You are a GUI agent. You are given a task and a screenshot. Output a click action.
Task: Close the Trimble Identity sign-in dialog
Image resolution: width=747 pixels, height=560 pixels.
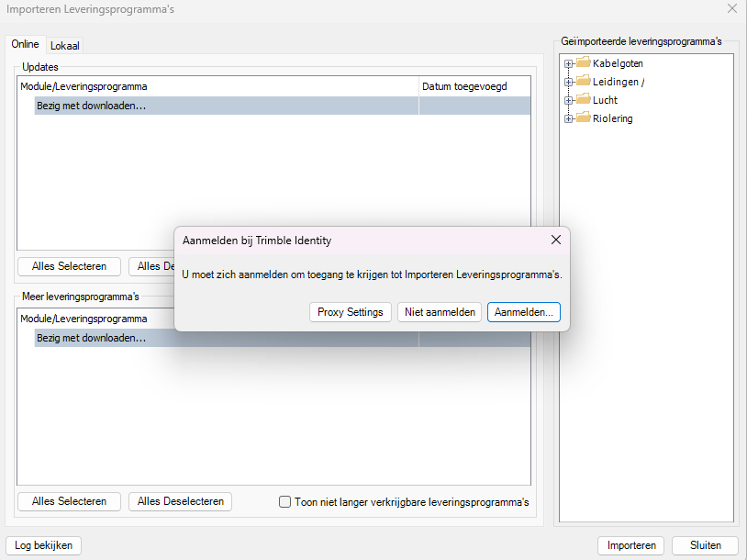pyautogui.click(x=556, y=240)
